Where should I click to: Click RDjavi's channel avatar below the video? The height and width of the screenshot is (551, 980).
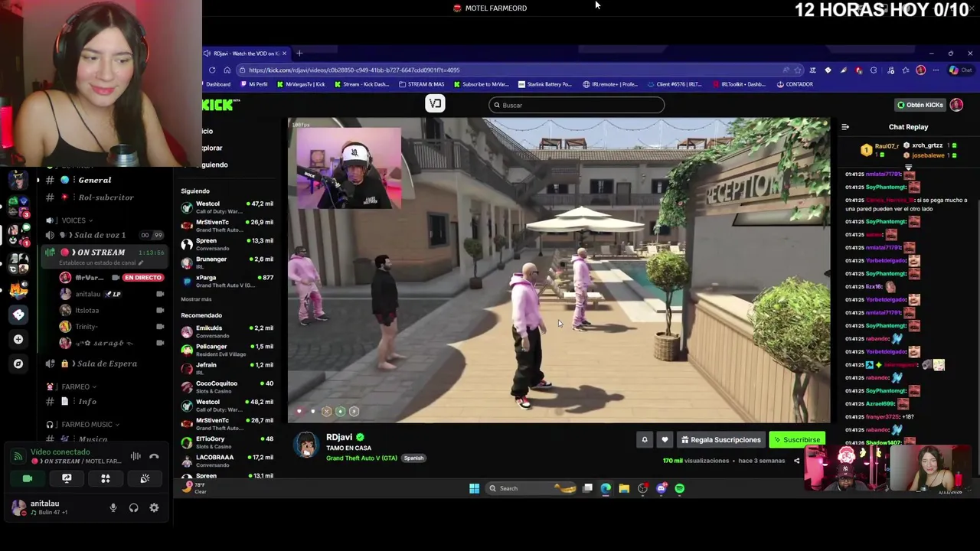tap(306, 445)
